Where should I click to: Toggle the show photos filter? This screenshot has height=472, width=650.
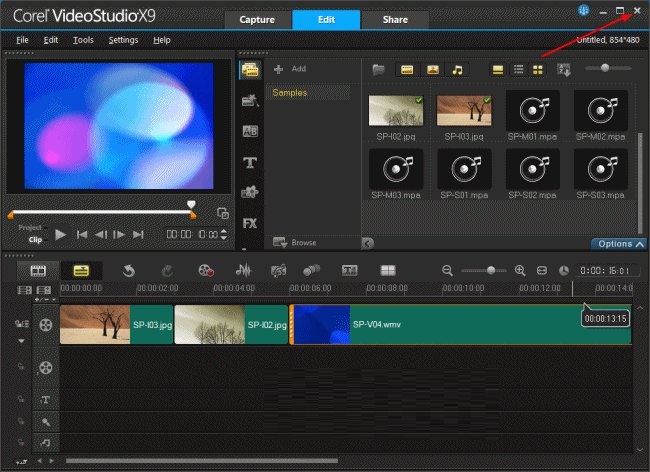click(432, 70)
